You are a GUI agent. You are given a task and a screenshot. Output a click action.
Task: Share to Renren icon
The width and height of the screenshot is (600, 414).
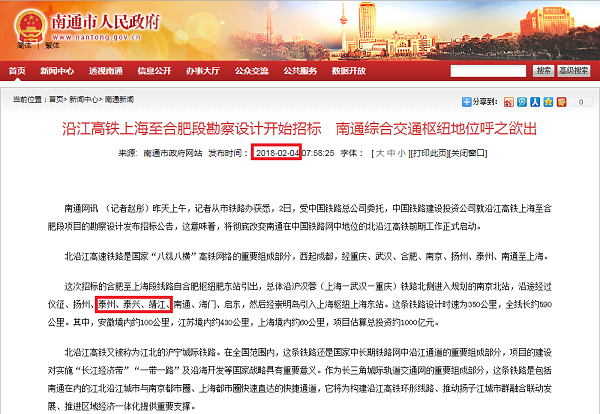point(535,102)
